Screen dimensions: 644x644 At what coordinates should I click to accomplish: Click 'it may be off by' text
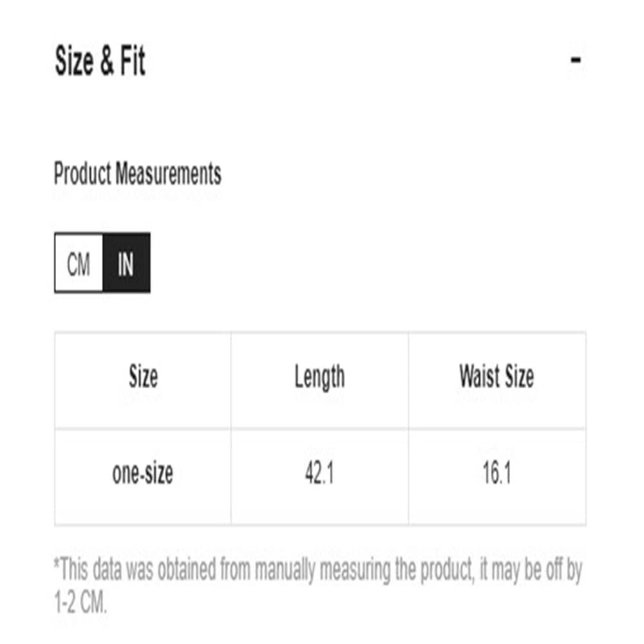tap(531, 570)
